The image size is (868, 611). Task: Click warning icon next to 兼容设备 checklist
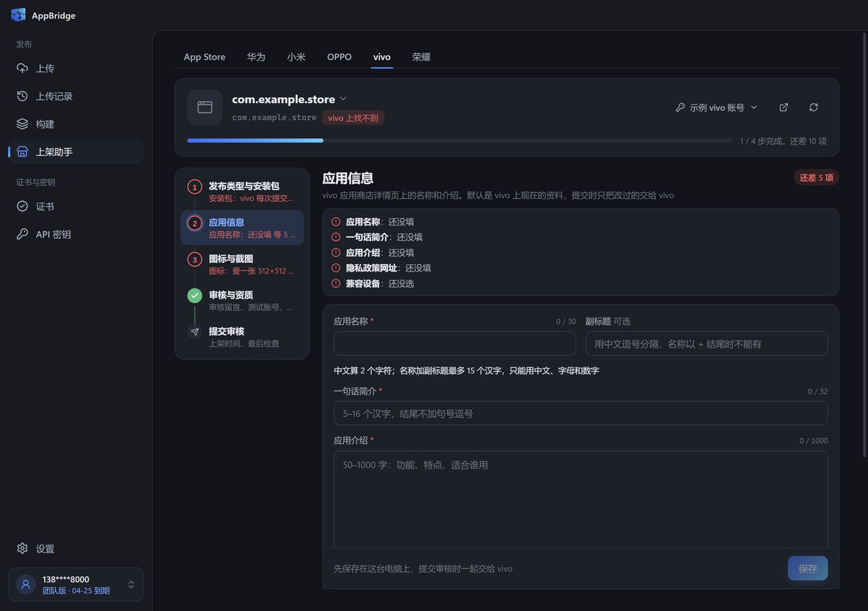click(336, 284)
